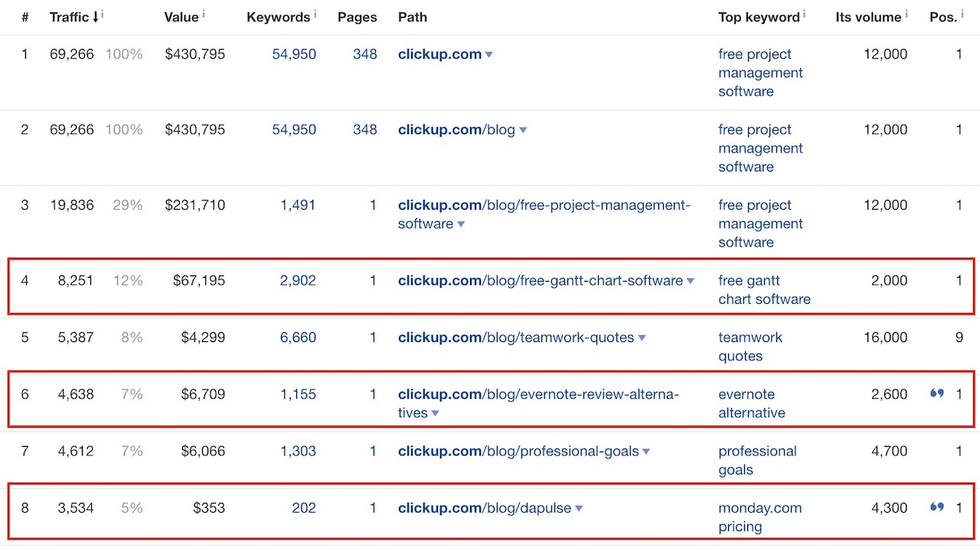Sort by Pos. column header
This screenshot has width=980, height=551.
(x=943, y=17)
